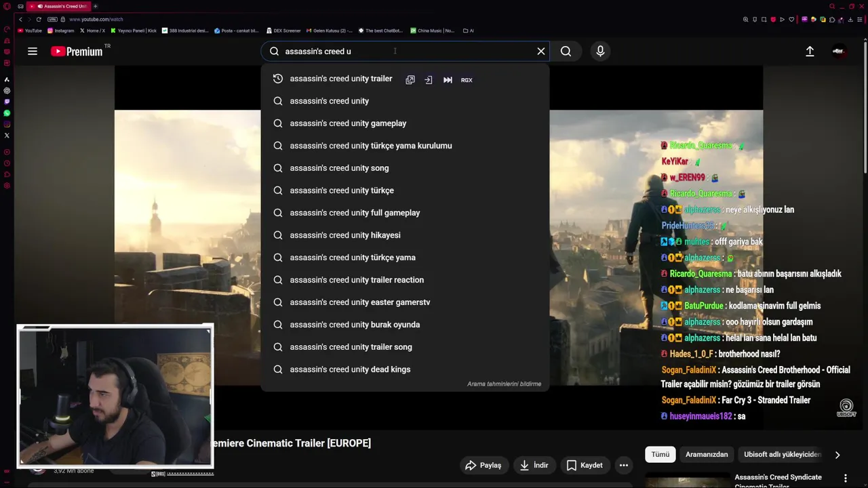Save video with the Kaydet button

coord(585,465)
